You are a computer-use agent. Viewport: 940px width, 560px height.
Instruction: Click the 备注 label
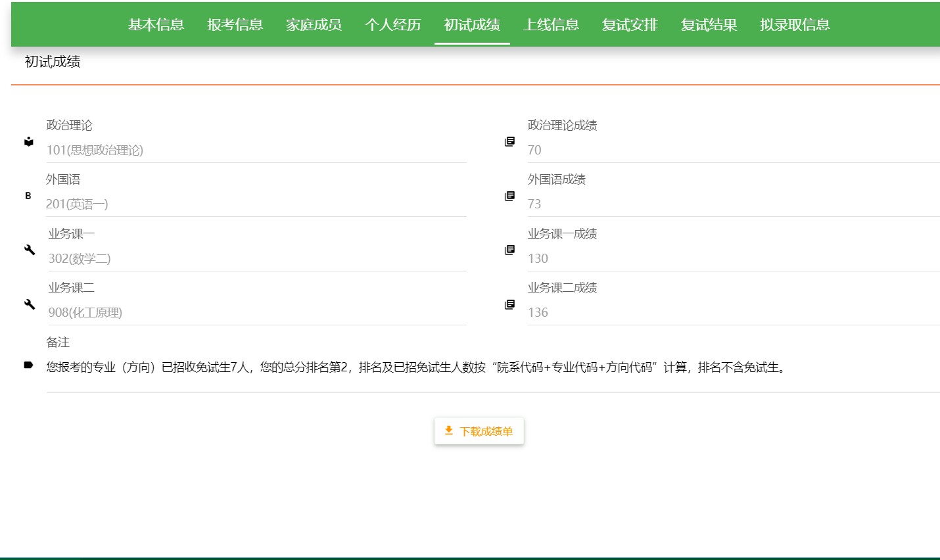58,342
